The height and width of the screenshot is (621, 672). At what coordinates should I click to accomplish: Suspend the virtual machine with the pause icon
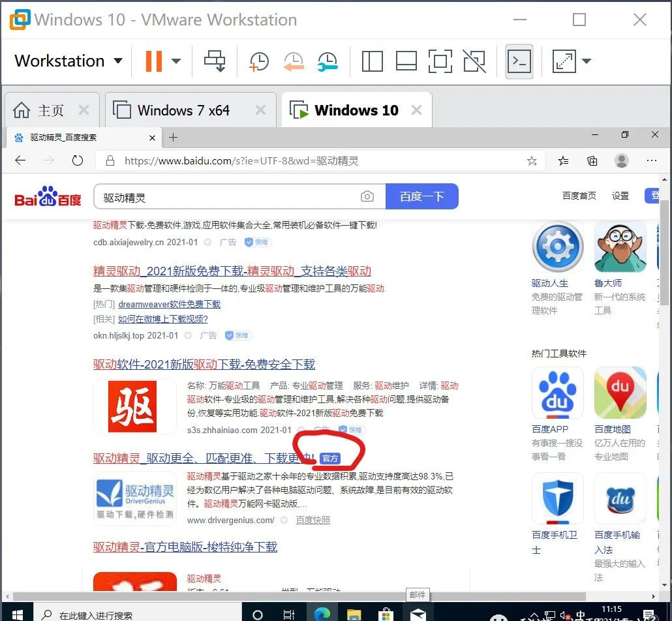tap(153, 61)
